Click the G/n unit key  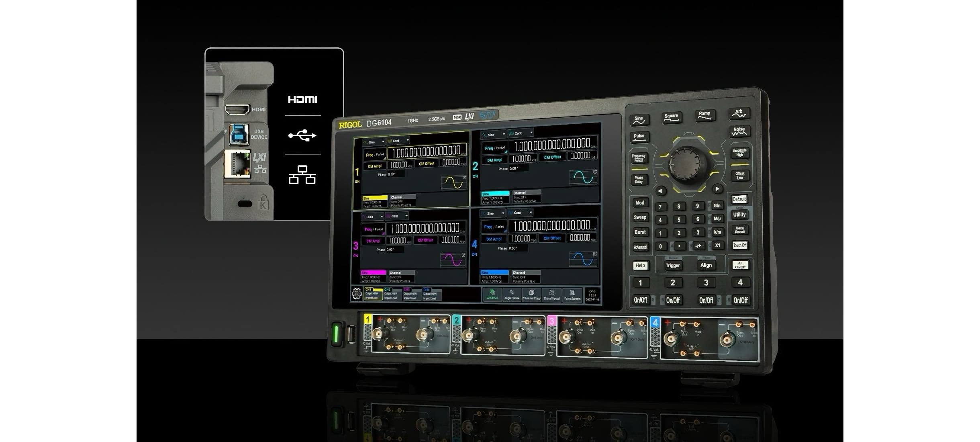(x=717, y=205)
